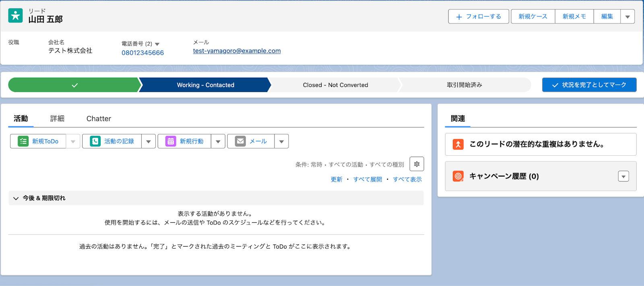This screenshot has height=286, width=644.
Task: Click the 新規行動 calendar icon
Action: (x=171, y=141)
